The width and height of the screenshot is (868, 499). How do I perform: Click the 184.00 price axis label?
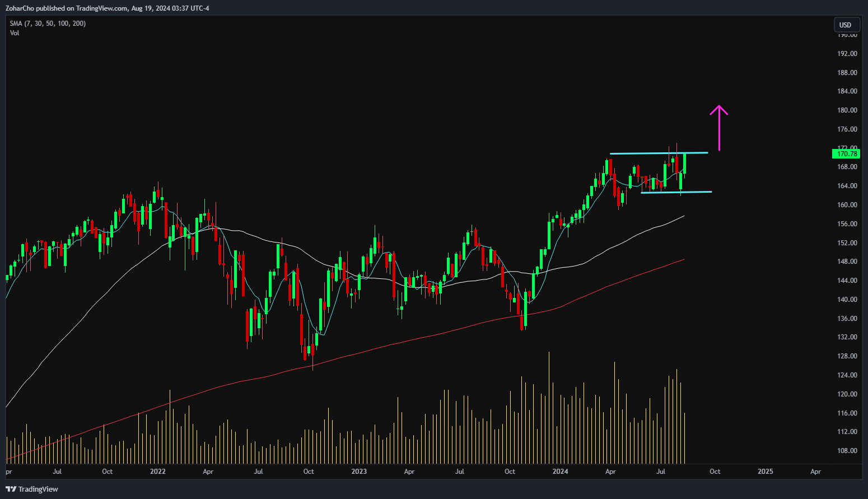847,91
